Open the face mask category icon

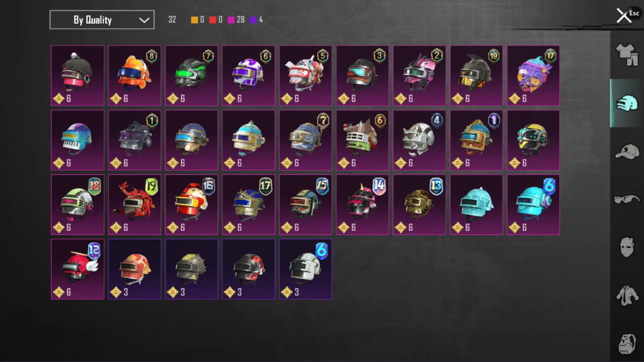pyautogui.click(x=627, y=247)
